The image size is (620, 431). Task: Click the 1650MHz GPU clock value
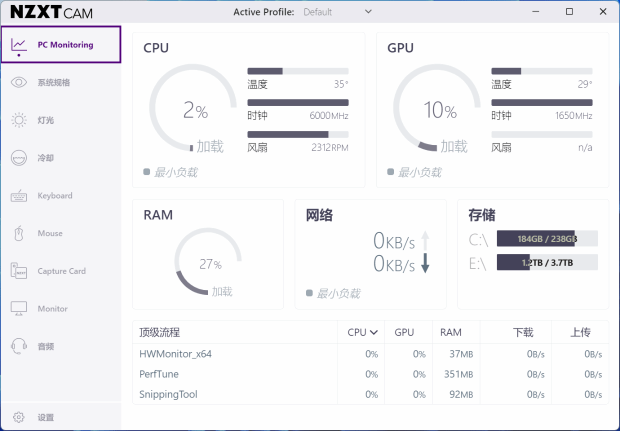click(573, 115)
